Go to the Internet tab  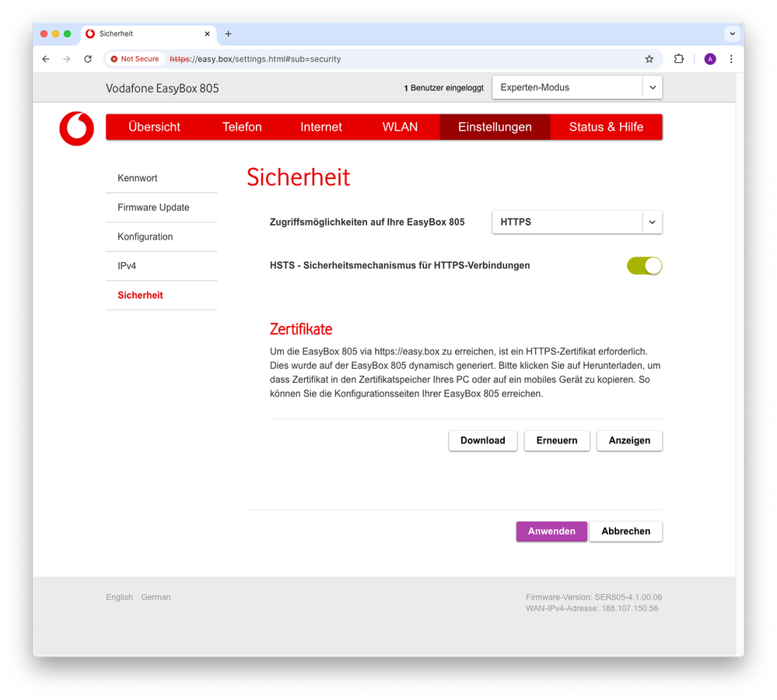coord(321,127)
